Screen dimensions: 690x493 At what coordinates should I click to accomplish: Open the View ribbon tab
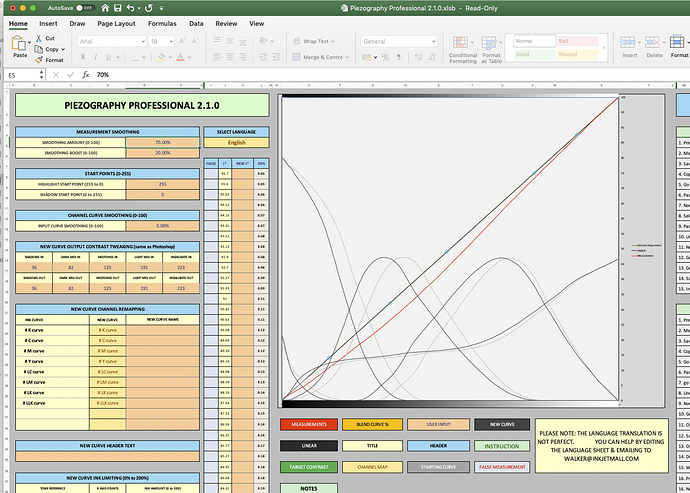pos(257,24)
